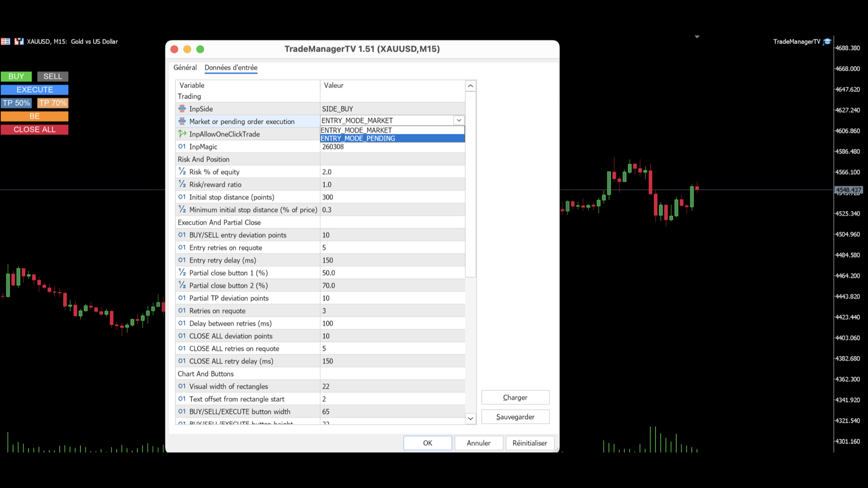Click the InpAllowOneClickTrade boolean arrow icon
This screenshot has height=488, width=868.
(182, 134)
